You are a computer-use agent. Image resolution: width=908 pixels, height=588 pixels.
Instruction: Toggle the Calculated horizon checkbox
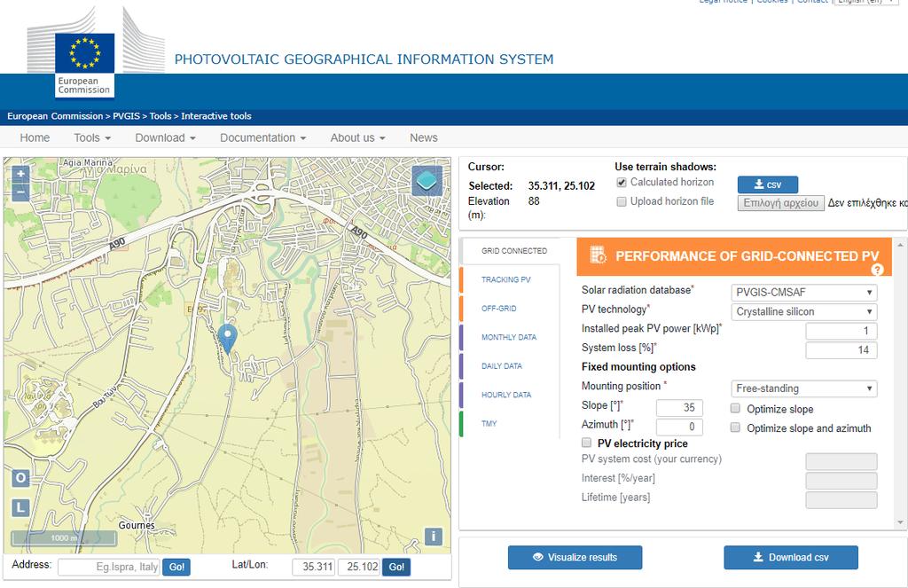tap(622, 183)
